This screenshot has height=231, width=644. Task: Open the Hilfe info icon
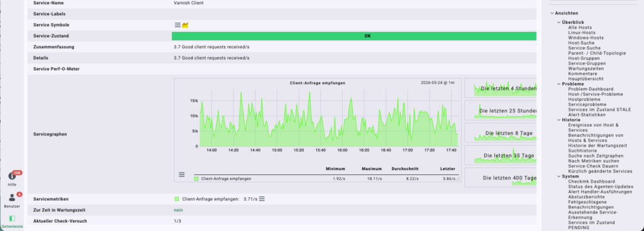(12, 176)
